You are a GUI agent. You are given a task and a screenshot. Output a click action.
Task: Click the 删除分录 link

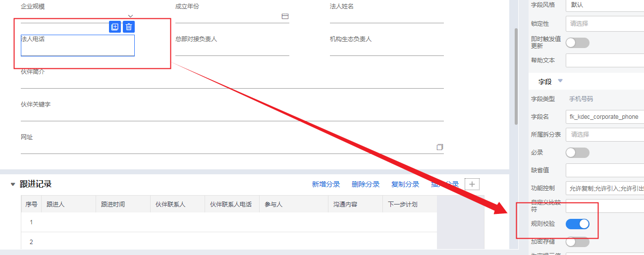[x=366, y=184]
